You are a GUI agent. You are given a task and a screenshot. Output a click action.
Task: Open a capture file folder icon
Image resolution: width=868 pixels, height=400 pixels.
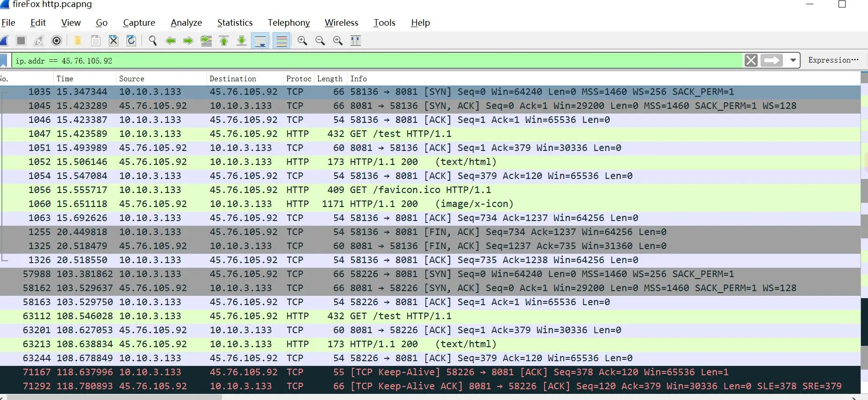click(78, 41)
